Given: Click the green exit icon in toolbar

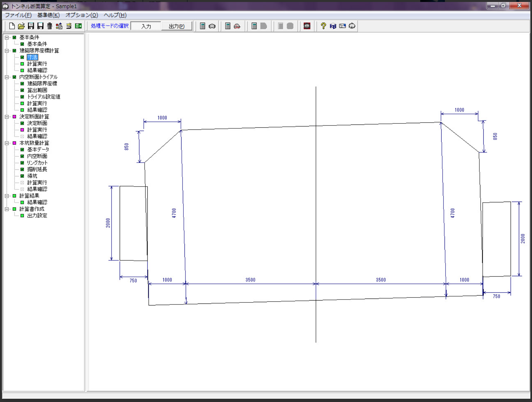Looking at the screenshot, I should 78,26.
